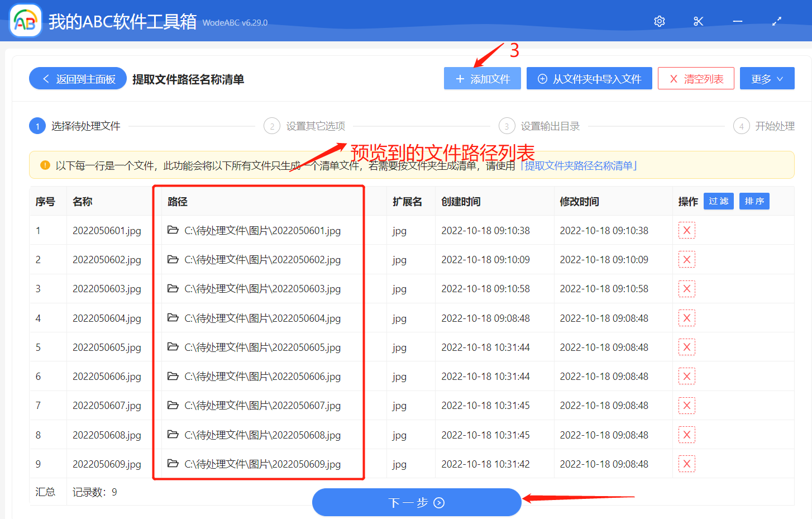812x519 pixels.
Task: Click the ABC toolbox logo
Action: click(25, 21)
